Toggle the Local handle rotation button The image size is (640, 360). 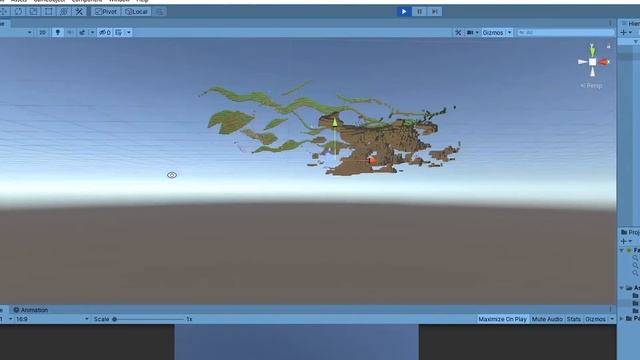coord(136,11)
